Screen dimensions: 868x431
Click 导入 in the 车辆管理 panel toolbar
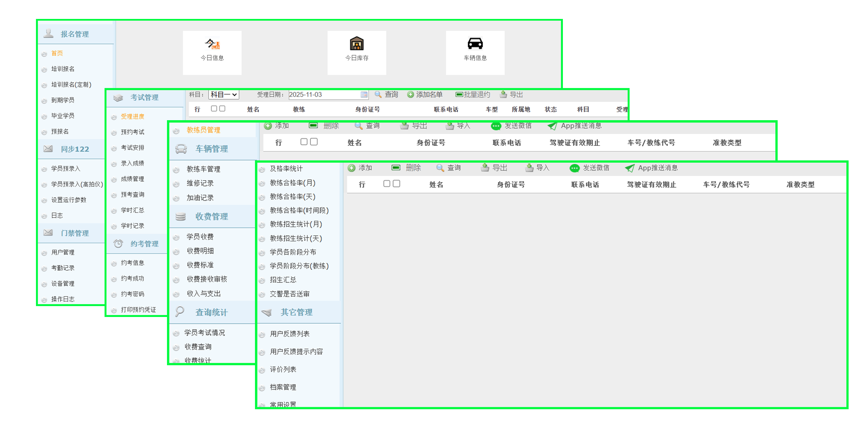tap(458, 126)
